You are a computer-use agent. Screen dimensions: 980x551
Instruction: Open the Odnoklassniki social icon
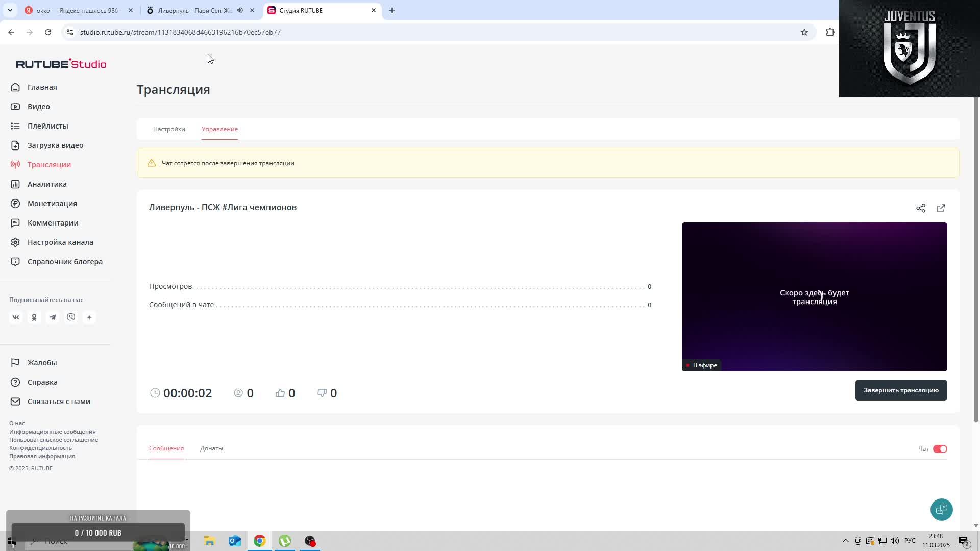(34, 317)
